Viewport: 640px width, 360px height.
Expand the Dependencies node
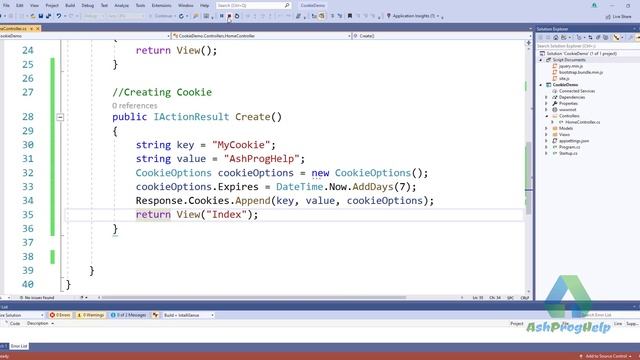[x=547, y=97]
